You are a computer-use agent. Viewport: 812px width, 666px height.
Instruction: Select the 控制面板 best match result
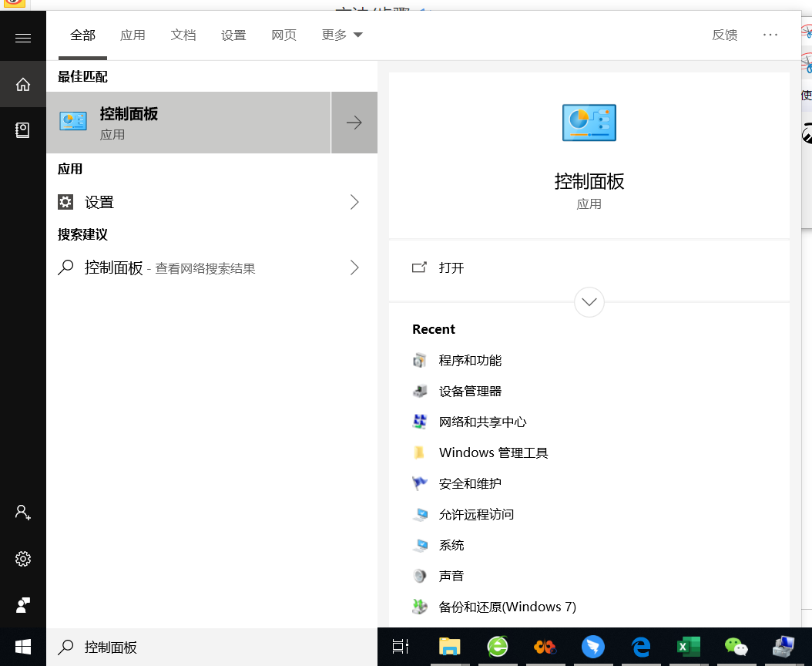pyautogui.click(x=189, y=123)
